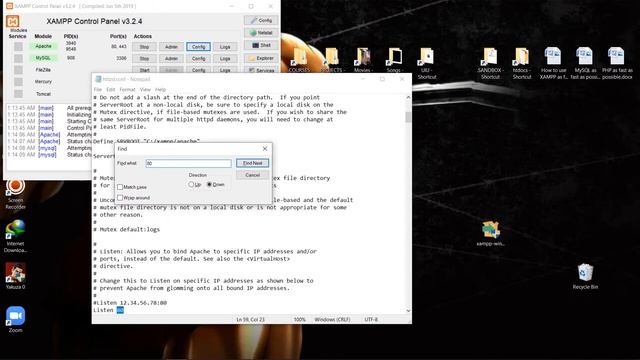The height and width of the screenshot is (360, 640).
Task: Open Shell from XAMPP panel
Action: pyautogui.click(x=261, y=45)
